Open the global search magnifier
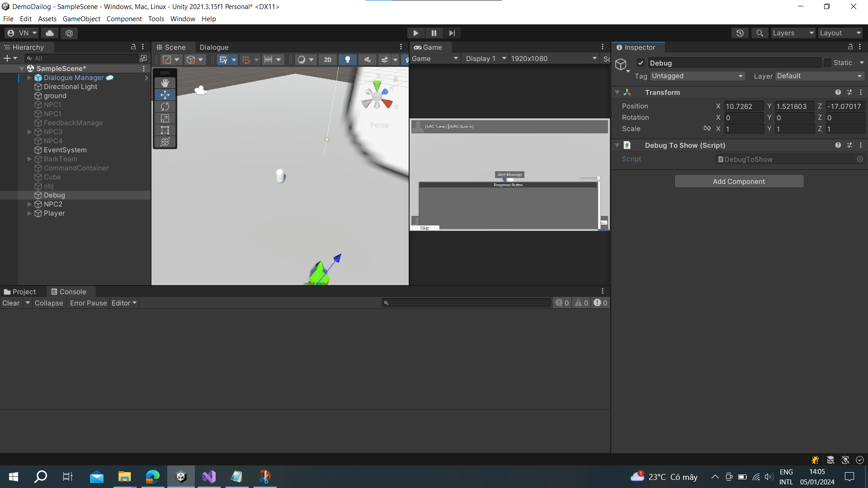The image size is (868, 488). (x=760, y=33)
